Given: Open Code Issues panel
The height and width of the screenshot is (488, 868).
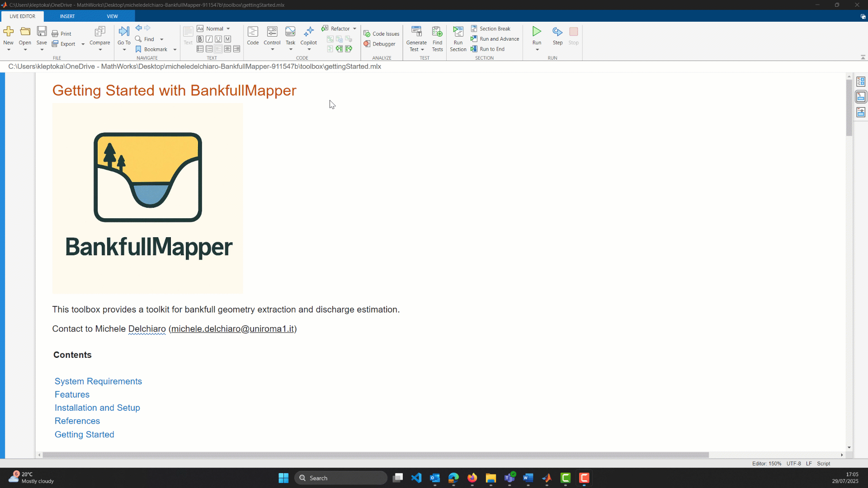Looking at the screenshot, I should (x=382, y=34).
